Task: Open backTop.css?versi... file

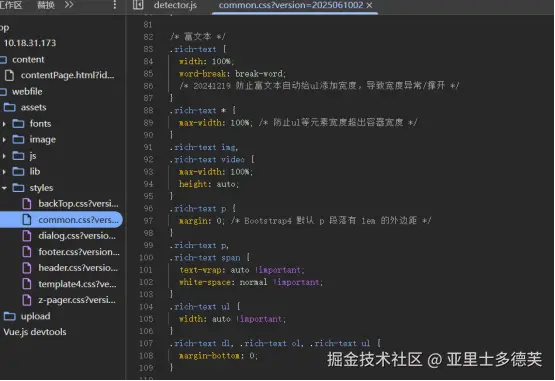Action: click(x=78, y=204)
